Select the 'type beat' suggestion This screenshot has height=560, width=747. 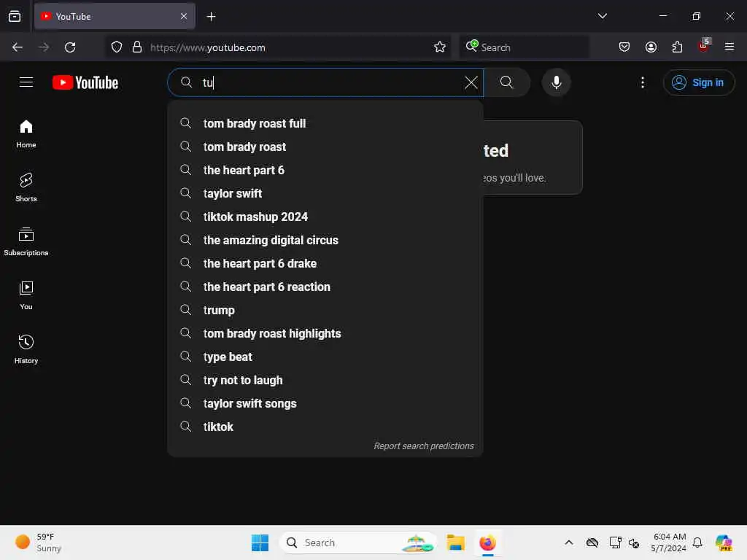(x=325, y=357)
